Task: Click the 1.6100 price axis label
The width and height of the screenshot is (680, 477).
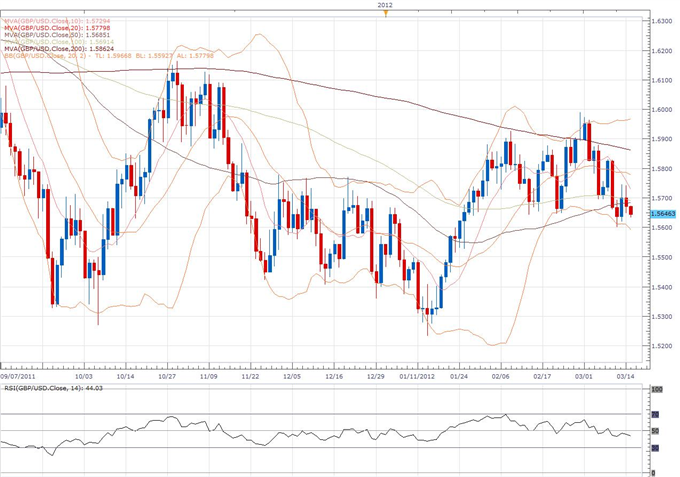Action: (662, 80)
